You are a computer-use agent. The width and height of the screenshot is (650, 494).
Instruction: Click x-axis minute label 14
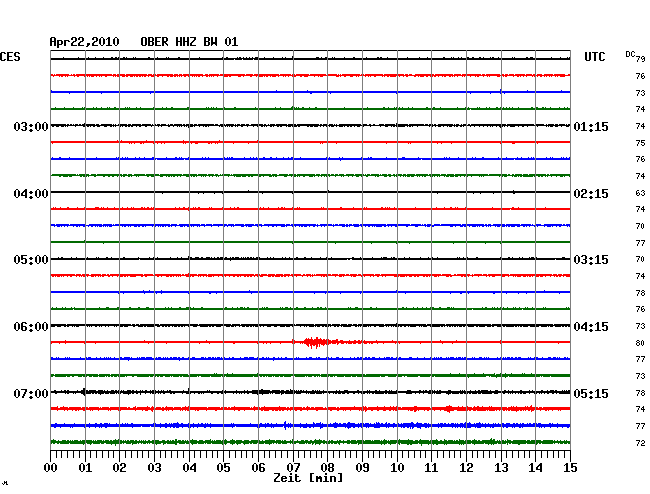(x=535, y=468)
